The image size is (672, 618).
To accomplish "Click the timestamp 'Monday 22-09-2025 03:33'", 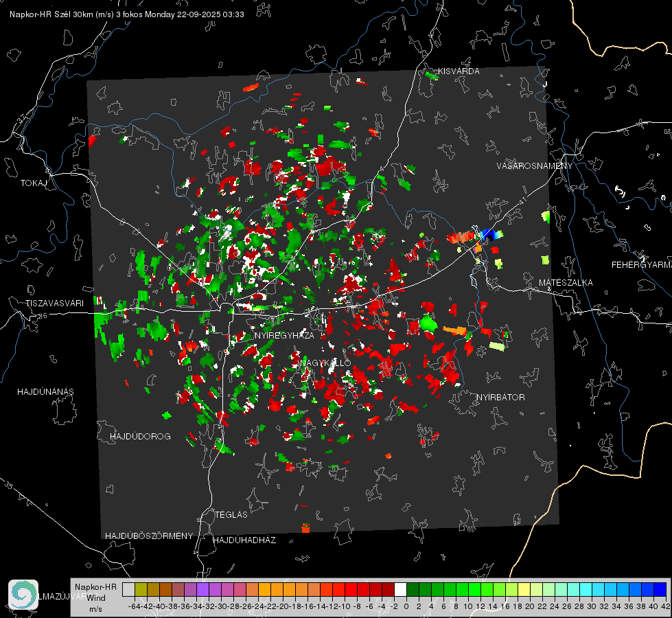I will (x=194, y=14).
